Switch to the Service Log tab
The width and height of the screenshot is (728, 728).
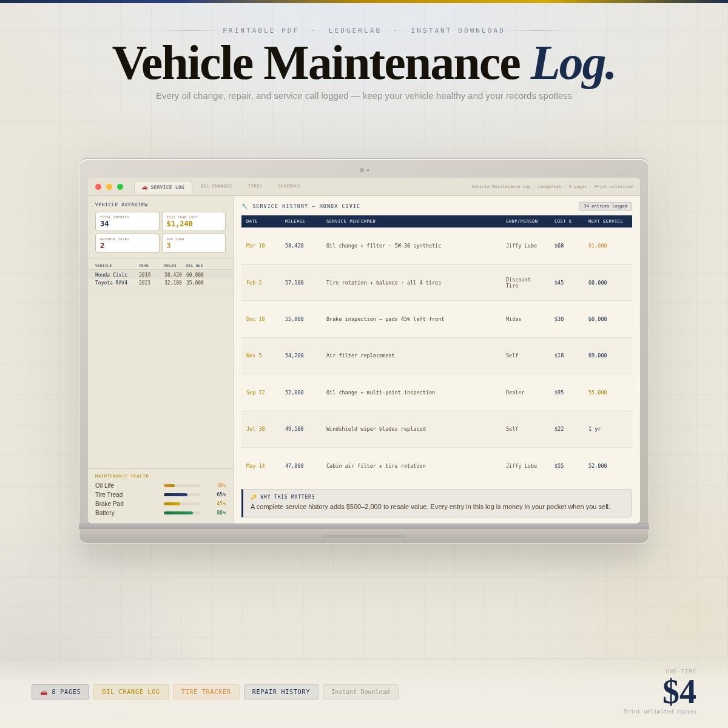click(x=163, y=187)
